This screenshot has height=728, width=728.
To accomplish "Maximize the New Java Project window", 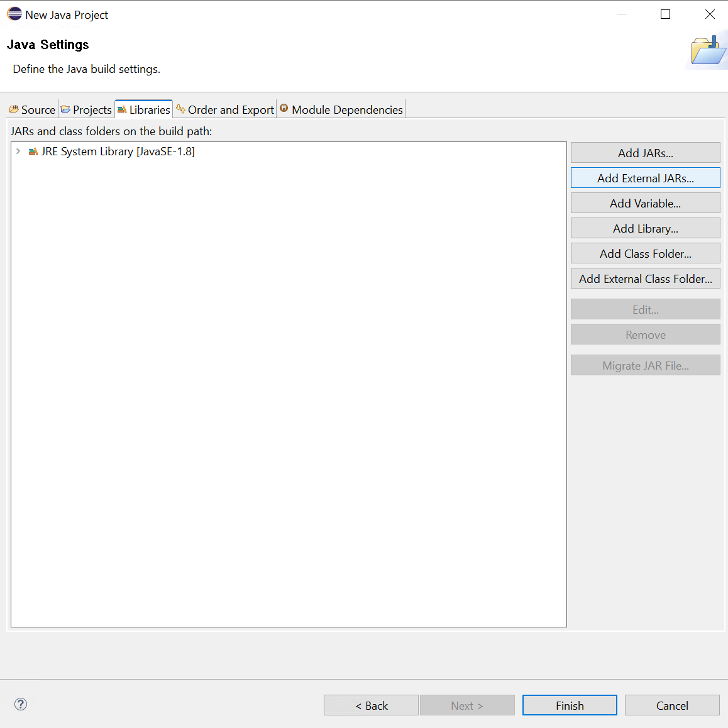I will click(665, 14).
